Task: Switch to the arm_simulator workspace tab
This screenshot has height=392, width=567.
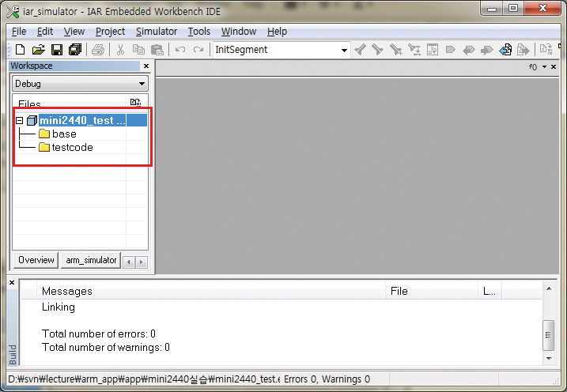Action: pyautogui.click(x=91, y=260)
